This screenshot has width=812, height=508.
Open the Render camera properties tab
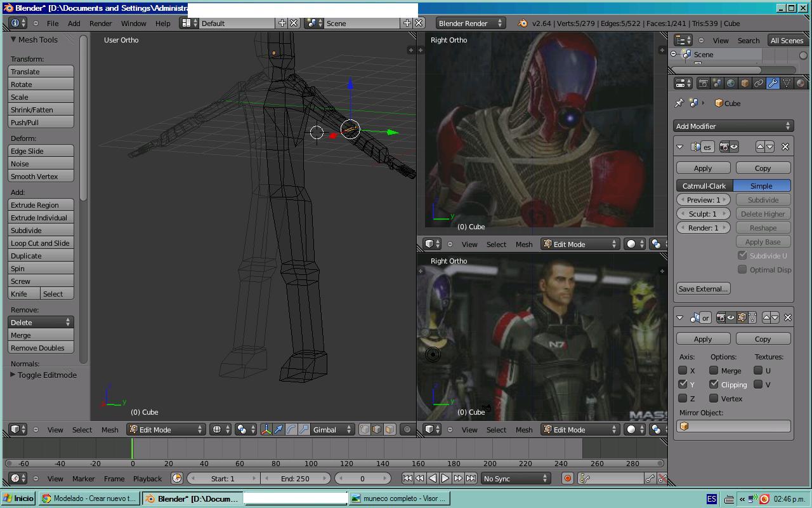[x=704, y=83]
